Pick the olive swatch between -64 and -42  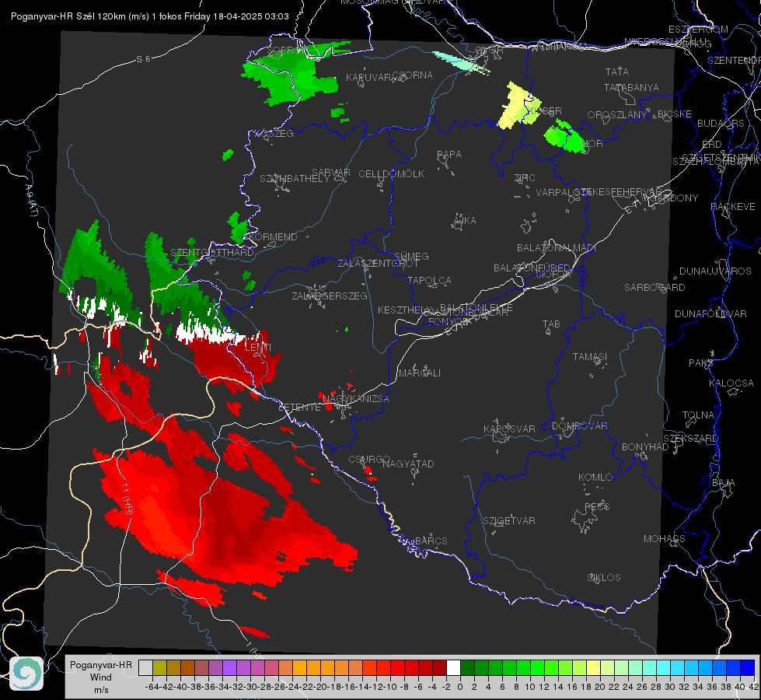[159, 667]
